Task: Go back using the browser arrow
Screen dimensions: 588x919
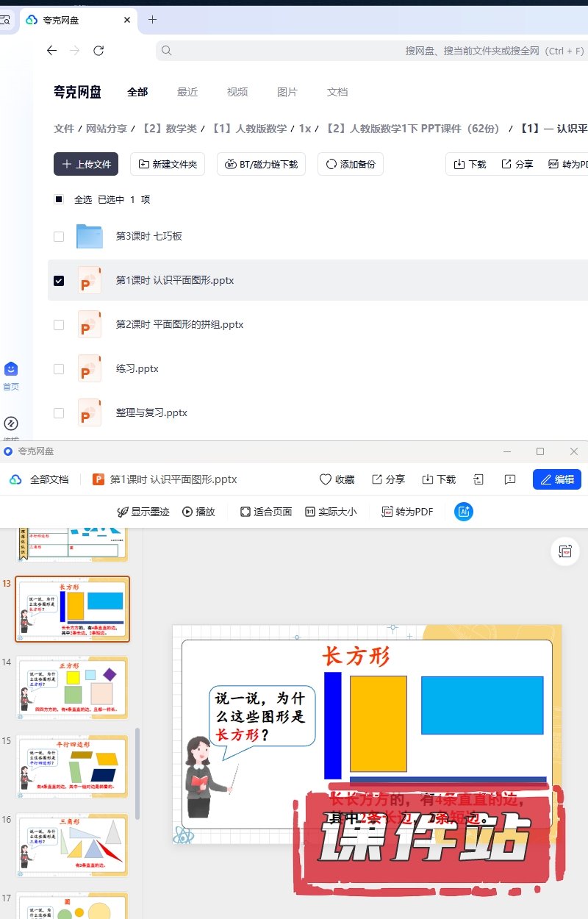Action: tap(51, 51)
